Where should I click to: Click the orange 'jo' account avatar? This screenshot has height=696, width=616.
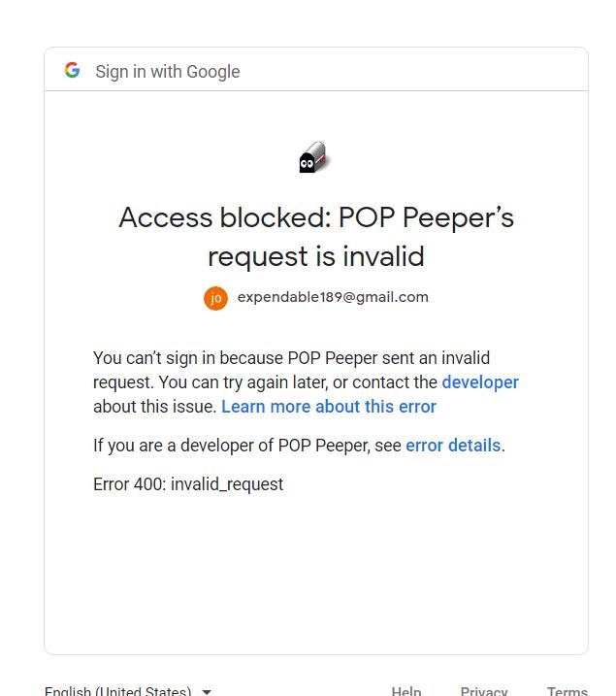pyautogui.click(x=215, y=298)
